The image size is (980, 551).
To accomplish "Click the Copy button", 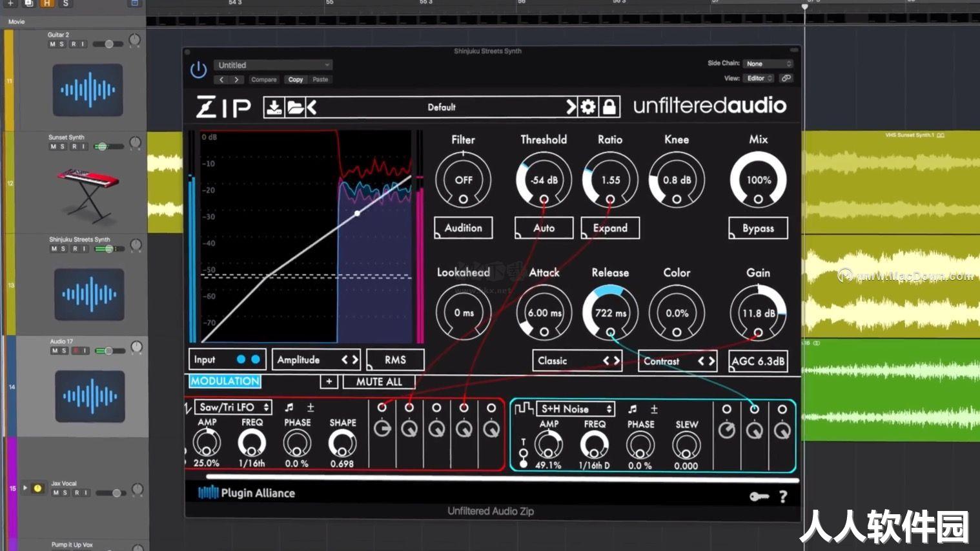I will click(296, 79).
